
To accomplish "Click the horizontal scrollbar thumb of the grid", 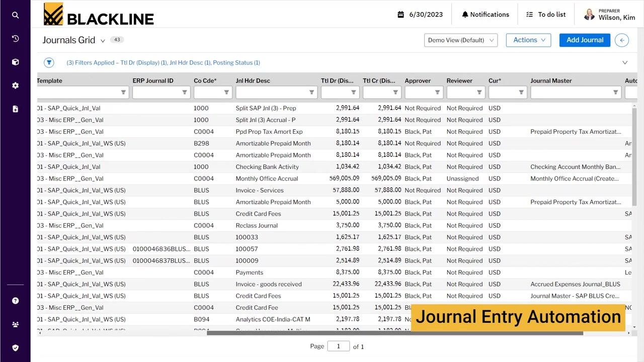I will pos(395,333).
